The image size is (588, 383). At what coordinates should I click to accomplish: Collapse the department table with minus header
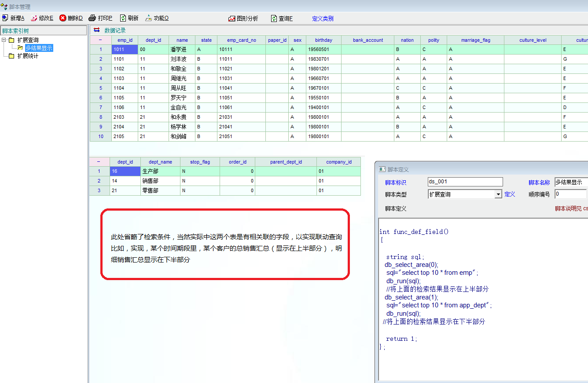click(99, 162)
